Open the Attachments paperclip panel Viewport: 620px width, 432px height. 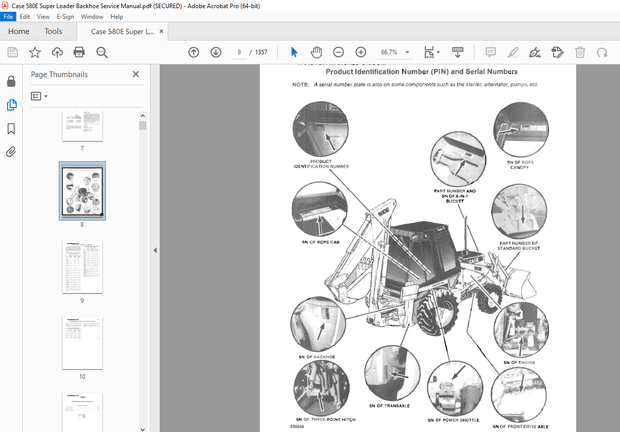click(11, 152)
